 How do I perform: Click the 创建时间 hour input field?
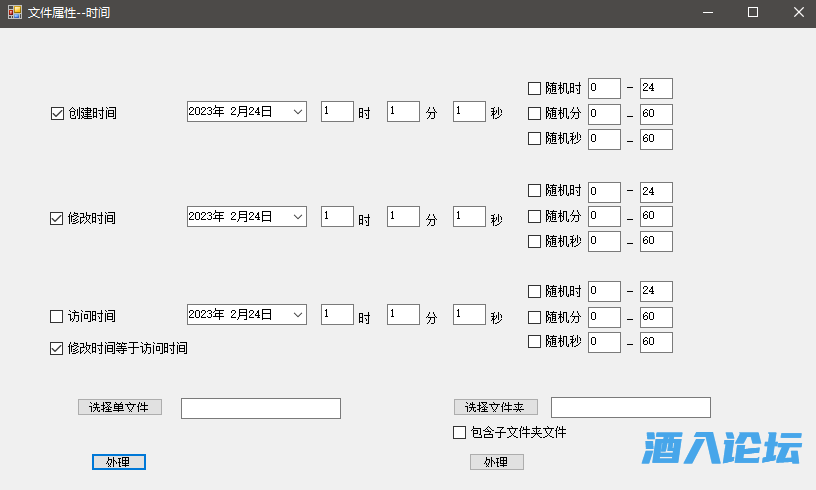pos(337,112)
